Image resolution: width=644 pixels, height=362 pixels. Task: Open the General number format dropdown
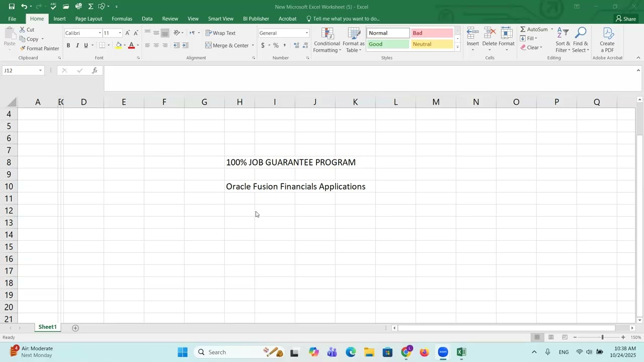(307, 33)
